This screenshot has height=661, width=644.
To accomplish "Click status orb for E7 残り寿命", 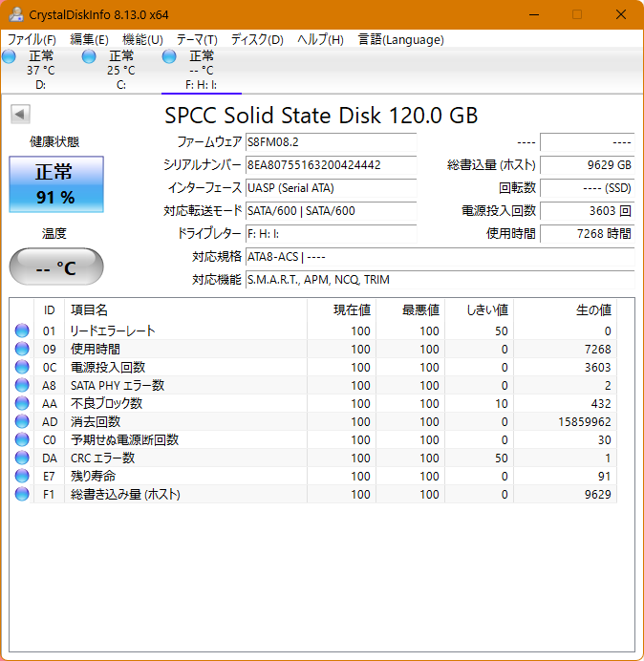I will [22, 476].
